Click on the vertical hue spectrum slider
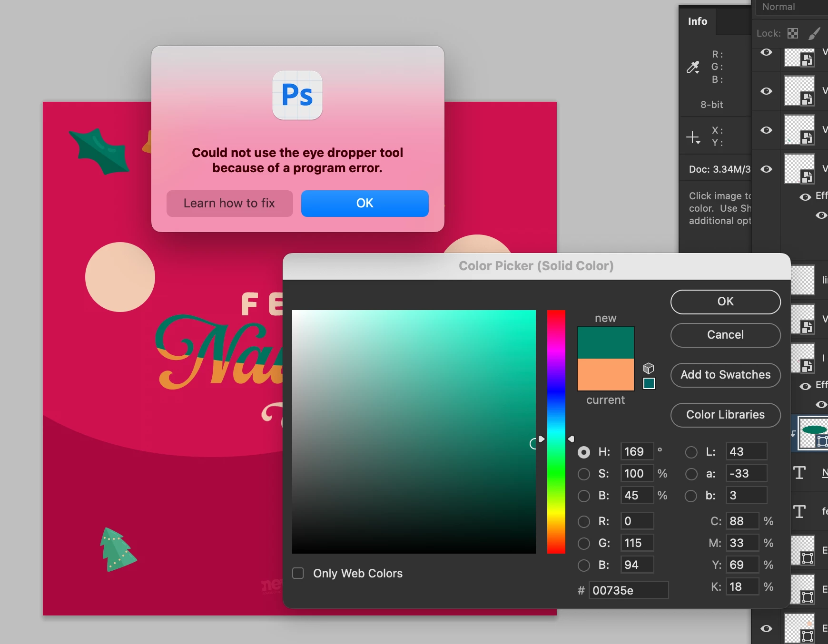The image size is (828, 644). pos(556,432)
